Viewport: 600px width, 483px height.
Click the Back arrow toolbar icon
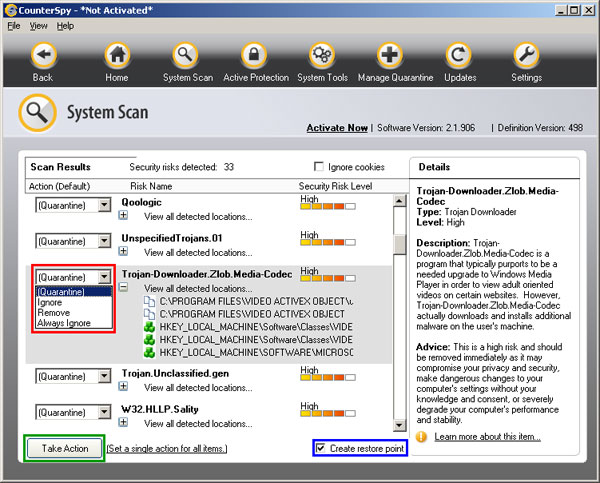[x=43, y=55]
